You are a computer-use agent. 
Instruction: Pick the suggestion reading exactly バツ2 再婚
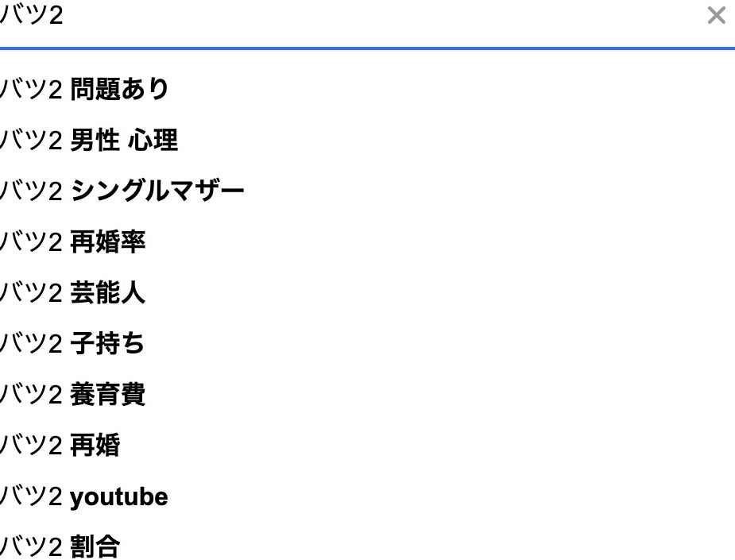pos(60,446)
